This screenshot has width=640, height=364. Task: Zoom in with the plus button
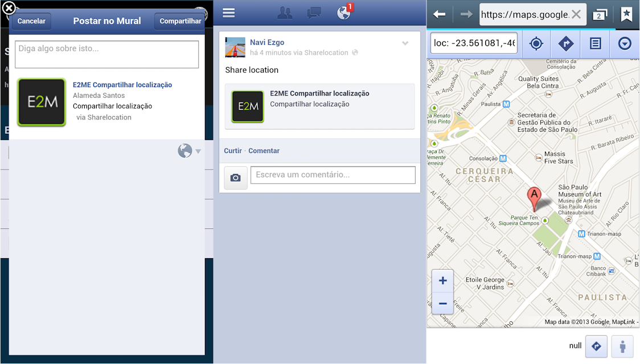click(x=443, y=281)
